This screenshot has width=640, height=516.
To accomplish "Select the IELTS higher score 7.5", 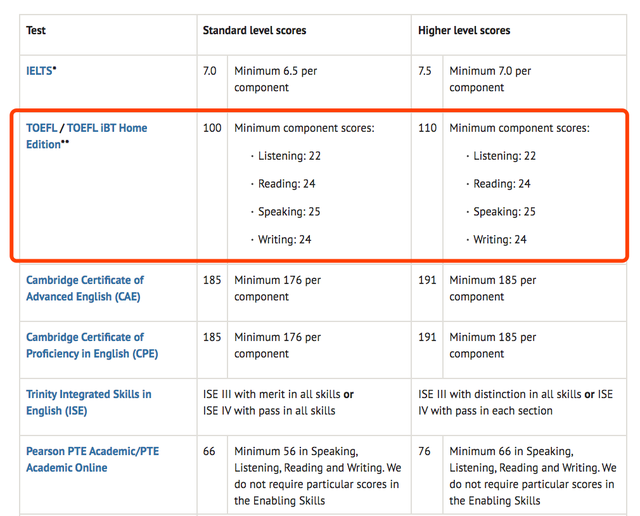I will 426,72.
